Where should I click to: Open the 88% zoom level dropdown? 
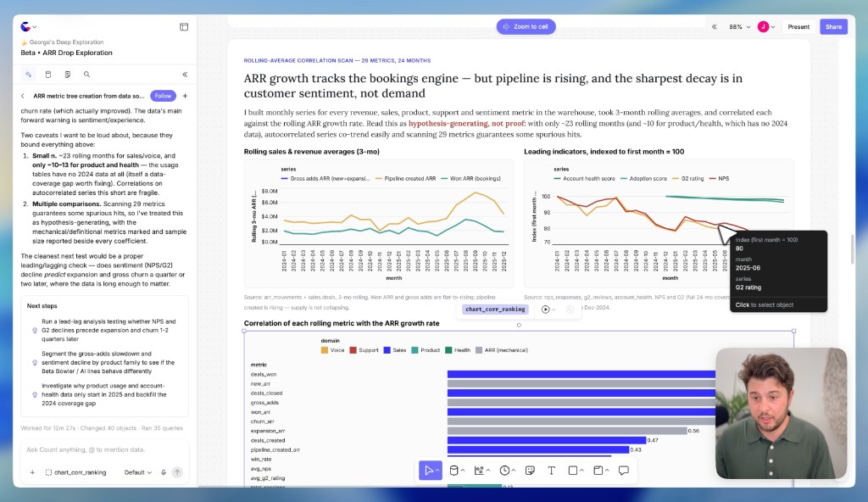pyautogui.click(x=739, y=26)
